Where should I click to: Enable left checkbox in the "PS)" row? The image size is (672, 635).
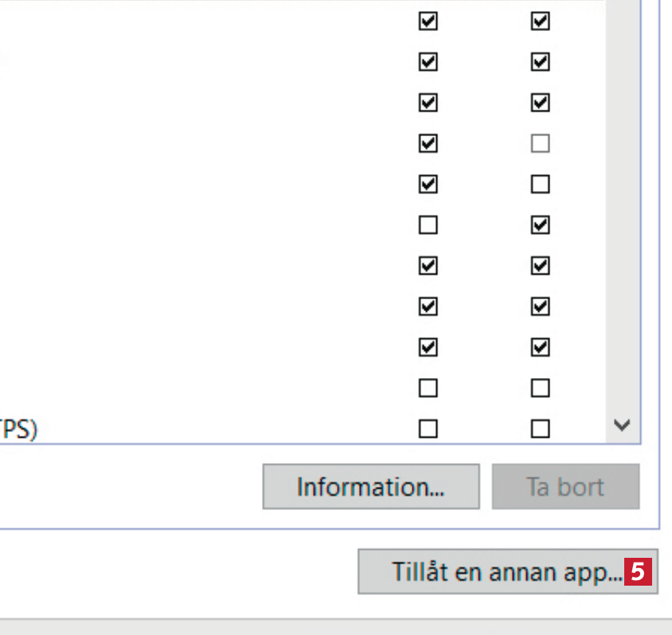(428, 430)
